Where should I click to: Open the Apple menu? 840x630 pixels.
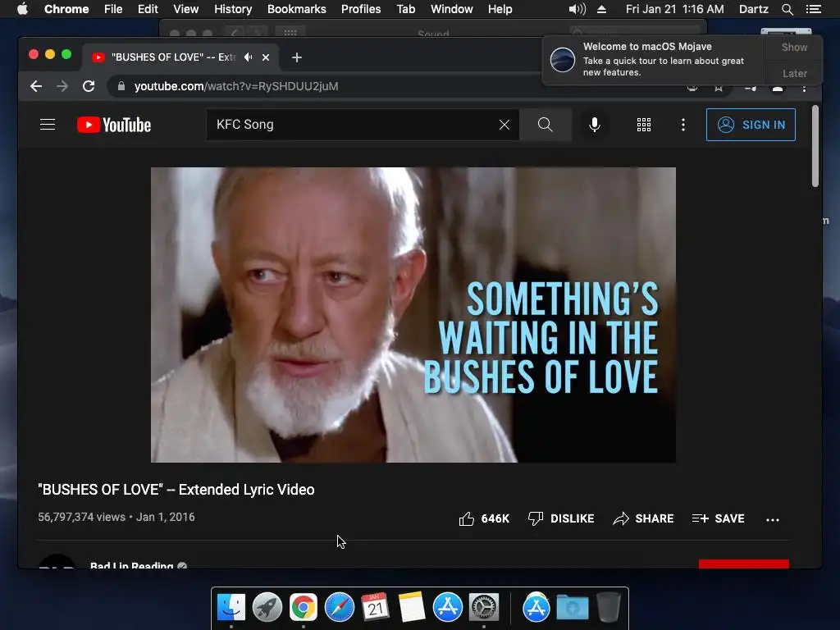[x=22, y=9]
